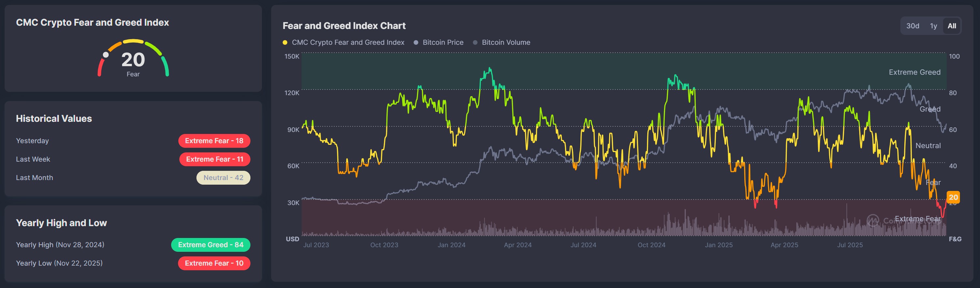
Task: Click the fear gauge needle dot
Action: [106, 55]
